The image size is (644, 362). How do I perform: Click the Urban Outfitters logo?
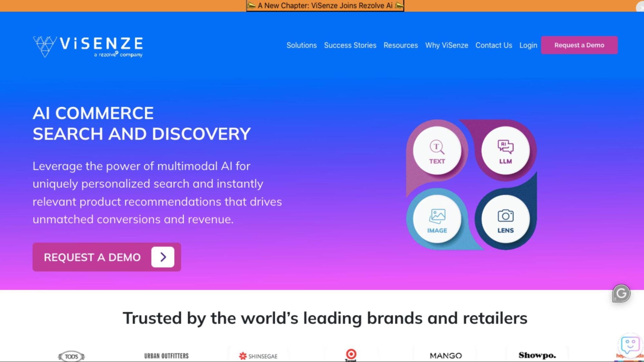pos(166,356)
